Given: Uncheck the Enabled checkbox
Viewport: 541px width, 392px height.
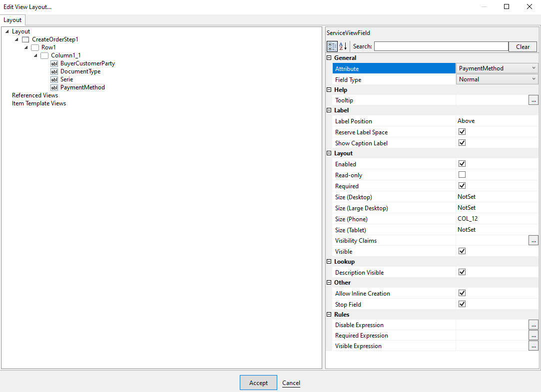Looking at the screenshot, I should [x=462, y=164].
